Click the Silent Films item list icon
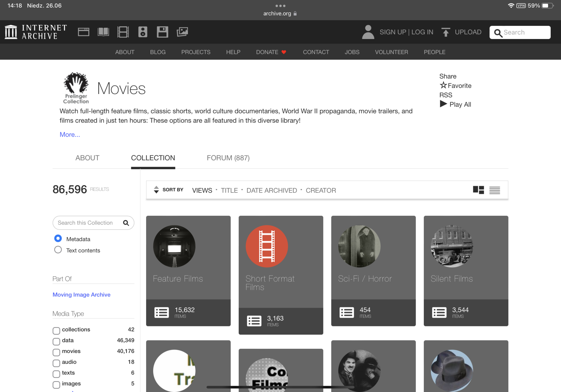This screenshot has width=561, height=392. coord(439,312)
